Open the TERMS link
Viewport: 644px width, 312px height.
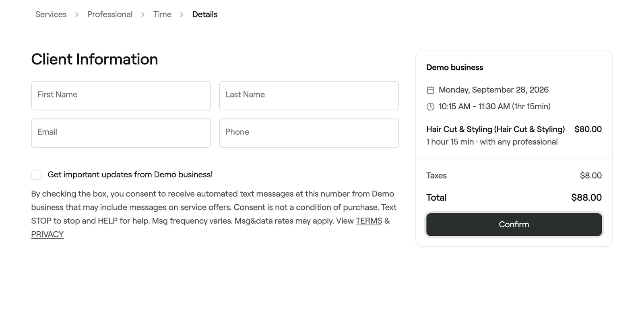[x=369, y=221]
